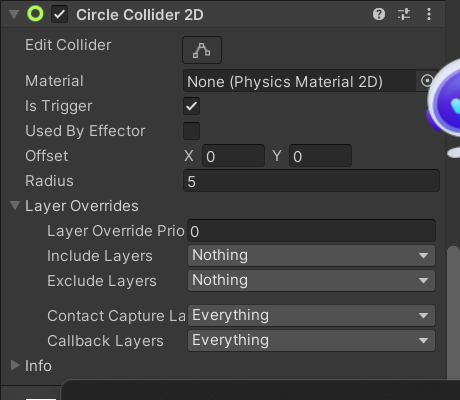Screen dimensions: 460x400
Task: Open the component help reference icon
Action: [379, 14]
